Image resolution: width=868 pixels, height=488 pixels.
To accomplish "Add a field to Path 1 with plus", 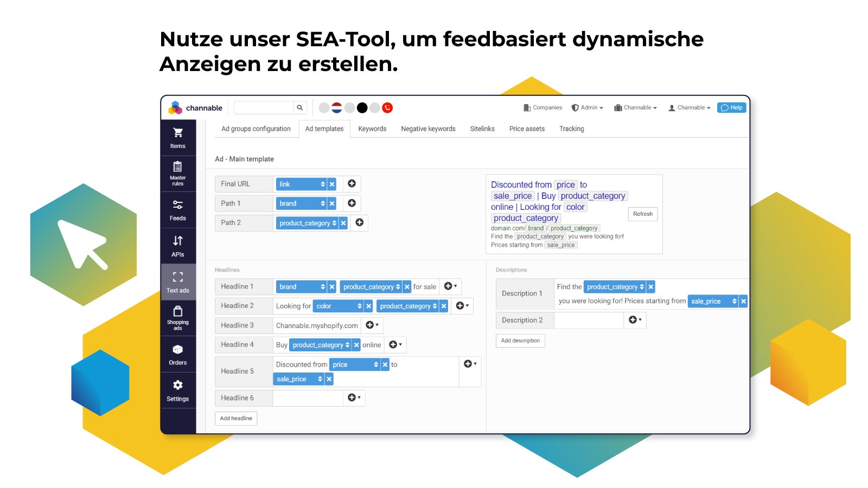I will tap(352, 203).
